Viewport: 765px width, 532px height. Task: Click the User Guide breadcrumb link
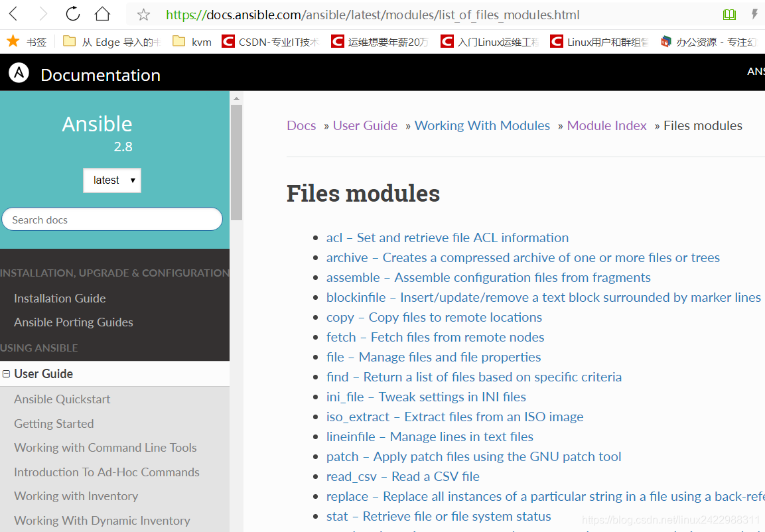366,125
